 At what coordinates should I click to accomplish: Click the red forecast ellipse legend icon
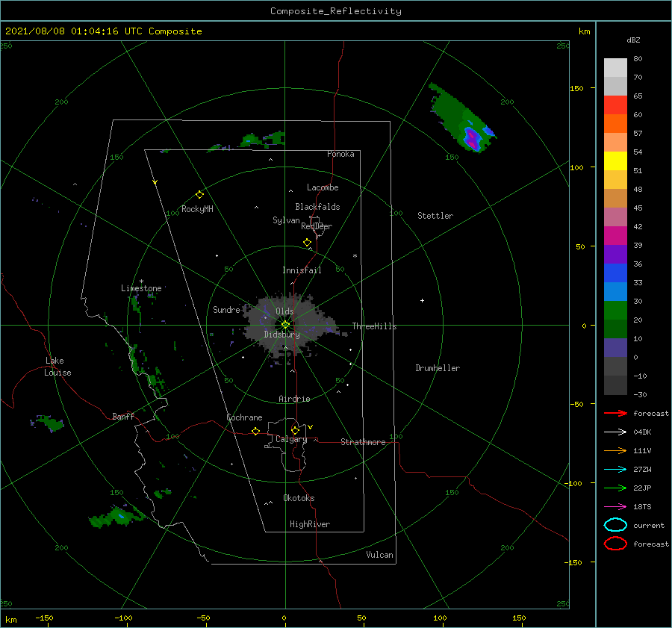615,544
